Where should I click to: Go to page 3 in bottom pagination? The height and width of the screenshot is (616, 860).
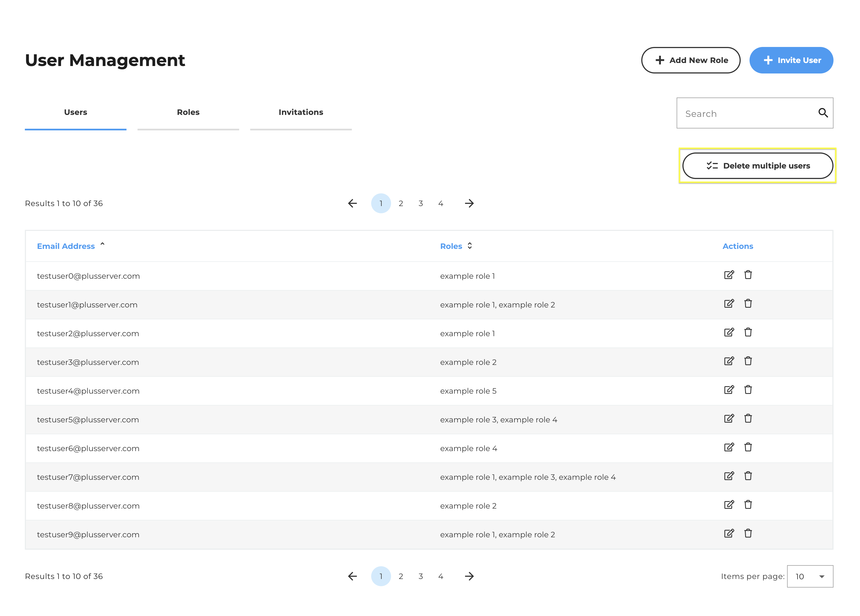click(421, 576)
